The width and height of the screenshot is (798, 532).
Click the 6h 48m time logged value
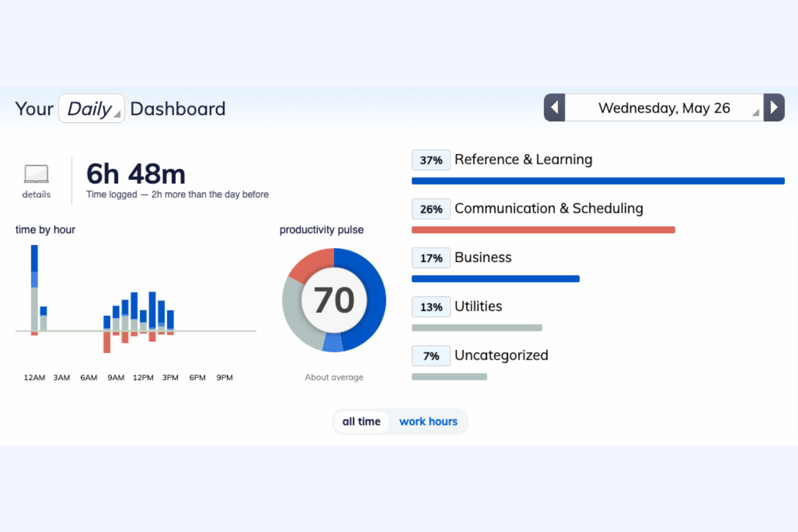point(136,174)
